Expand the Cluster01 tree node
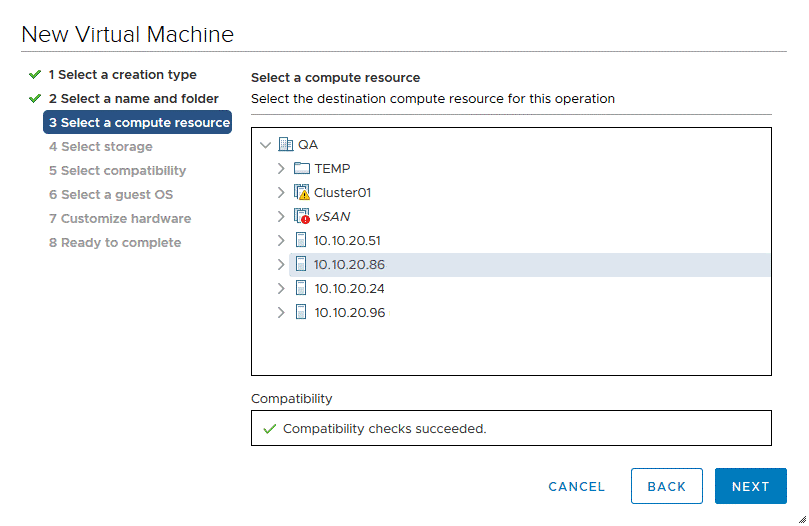The width and height of the screenshot is (809, 526). 281,193
